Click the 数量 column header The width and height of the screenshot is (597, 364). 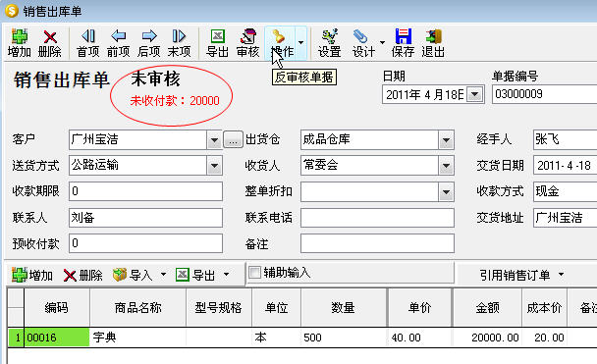tap(344, 307)
